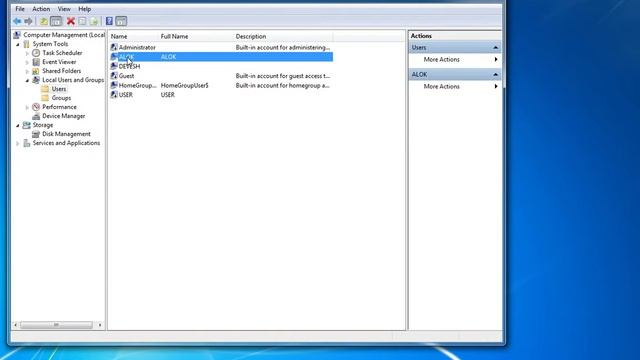The image size is (640, 360).
Task: Toggle Show/Hide Console Tree toolbar icon
Action: [x=56, y=21]
